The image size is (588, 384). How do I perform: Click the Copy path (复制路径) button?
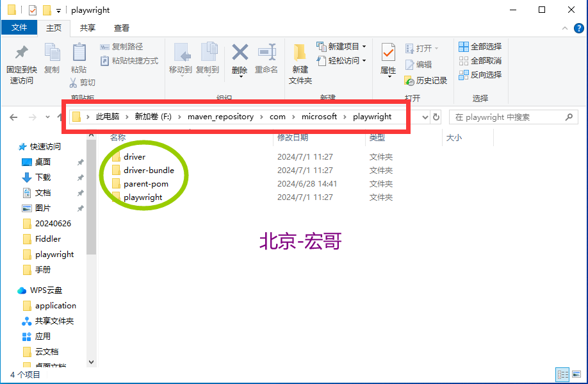[122, 47]
